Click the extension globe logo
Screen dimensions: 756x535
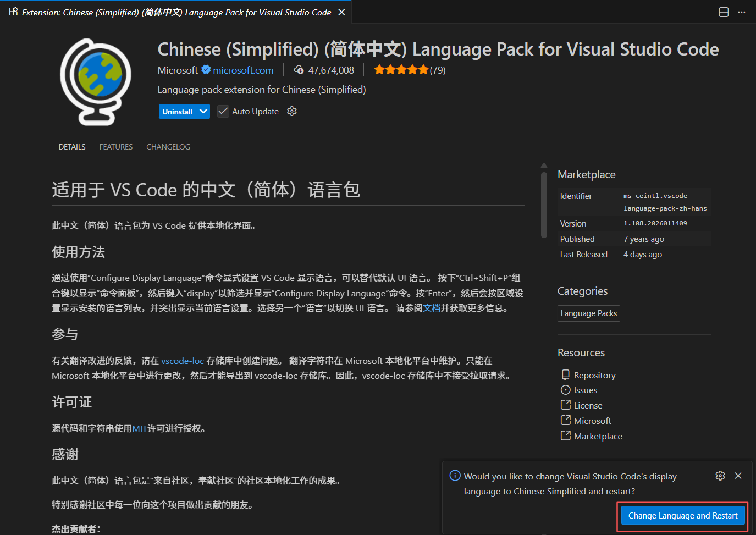point(96,82)
